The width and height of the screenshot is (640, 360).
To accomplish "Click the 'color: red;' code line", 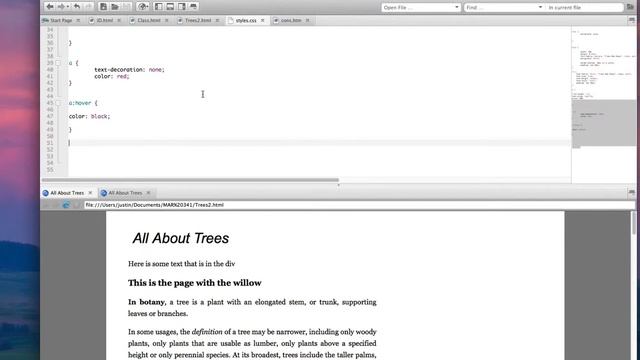I will coord(112,76).
